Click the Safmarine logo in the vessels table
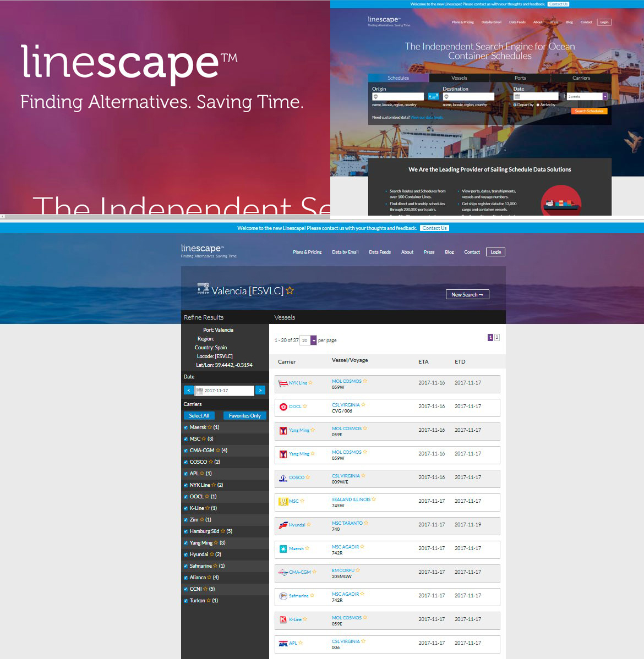This screenshot has height=659, width=644. click(x=283, y=596)
